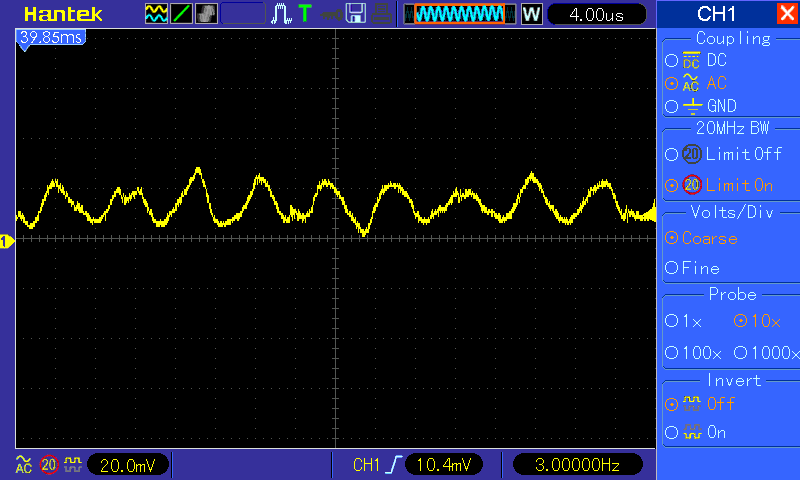Click the gray persistence waveform icon
Viewport: 800px width, 480px height.
[x=206, y=14]
